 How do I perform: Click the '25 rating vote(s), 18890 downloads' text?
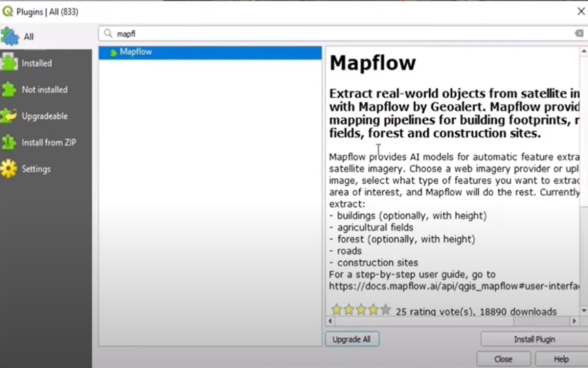(476, 311)
